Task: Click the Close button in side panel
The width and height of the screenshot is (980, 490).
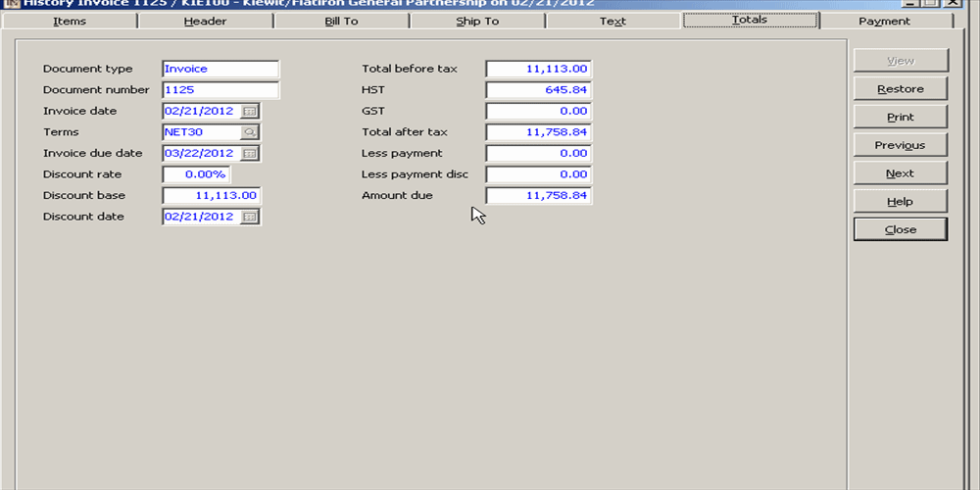Action: click(x=900, y=229)
